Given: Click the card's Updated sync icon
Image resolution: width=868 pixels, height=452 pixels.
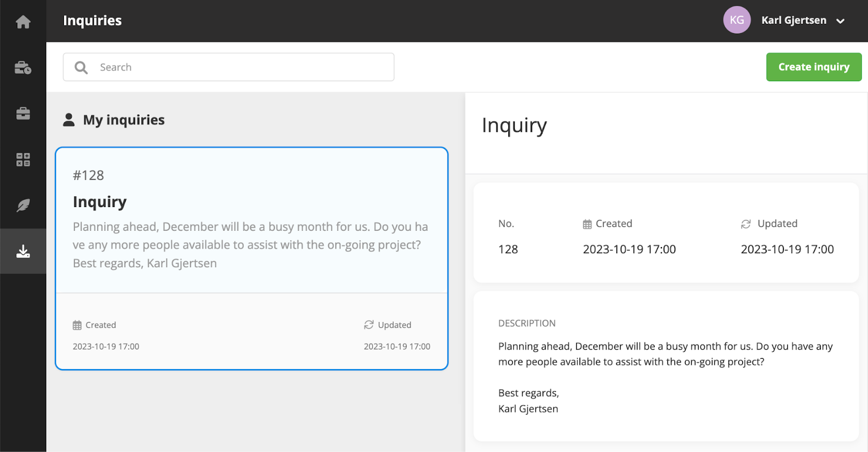Looking at the screenshot, I should click(x=369, y=325).
